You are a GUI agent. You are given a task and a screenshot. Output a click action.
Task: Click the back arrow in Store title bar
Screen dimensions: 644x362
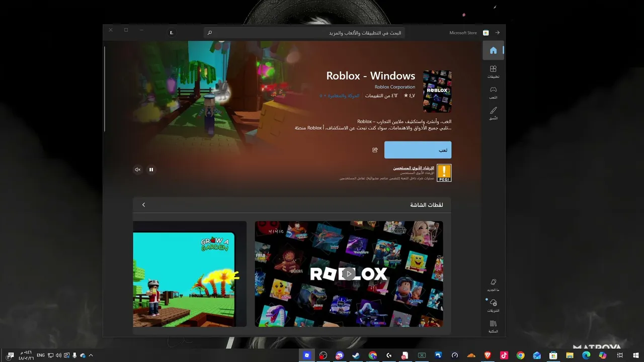tap(498, 33)
